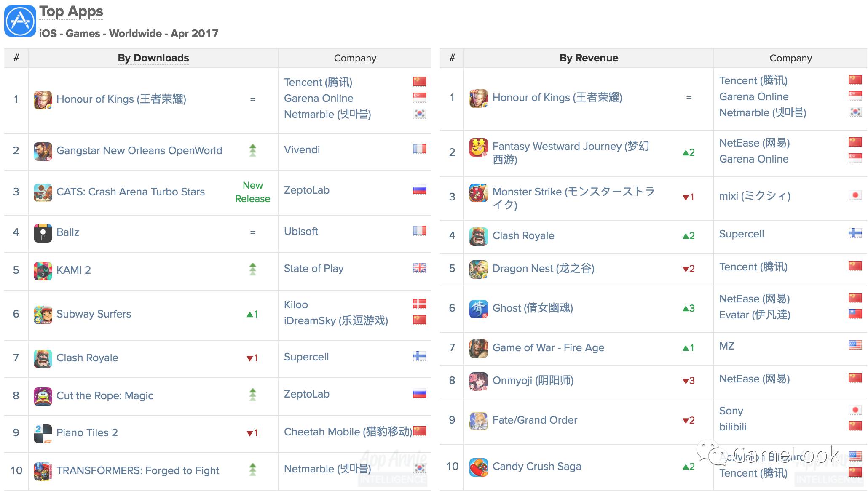Open the Supercell company link under revenue
The image size is (868, 491).
[741, 234]
